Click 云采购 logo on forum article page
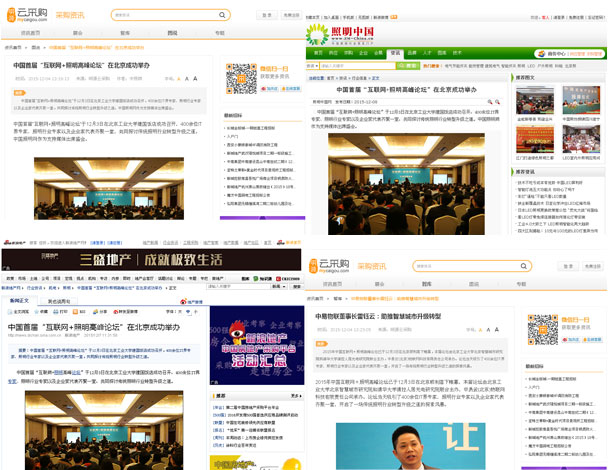Screen dimensions: 610x470 pos(27,15)
